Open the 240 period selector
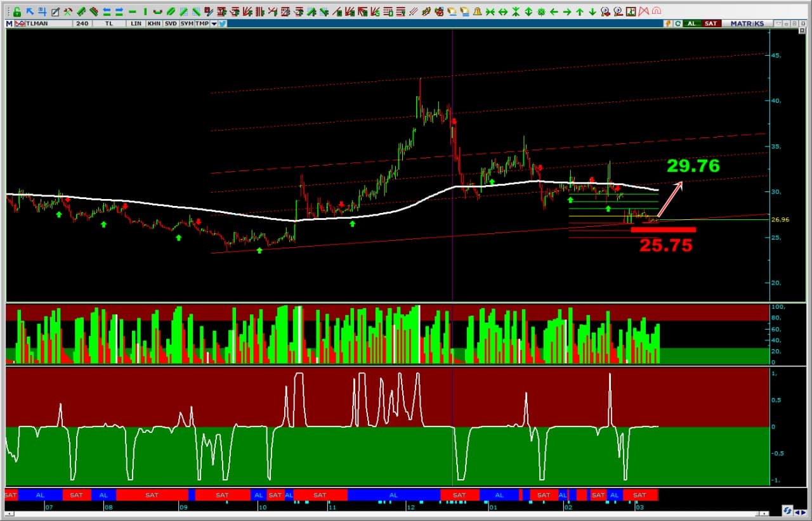The height and width of the screenshot is (521, 812). pos(82,23)
